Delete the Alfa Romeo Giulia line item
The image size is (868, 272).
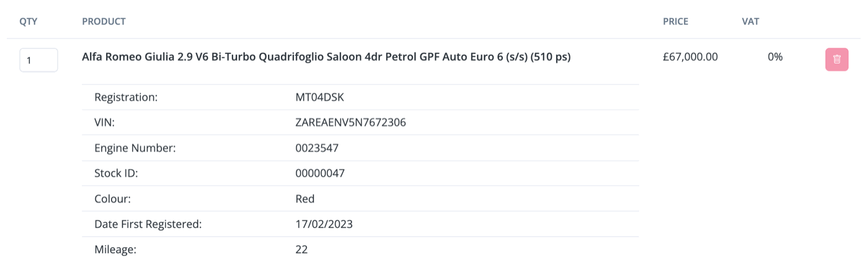[836, 60]
